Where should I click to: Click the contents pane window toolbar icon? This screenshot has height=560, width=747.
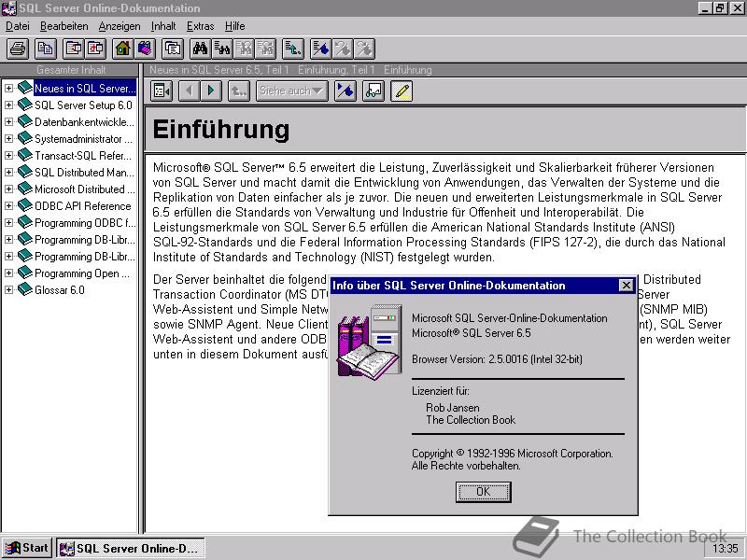[74, 49]
